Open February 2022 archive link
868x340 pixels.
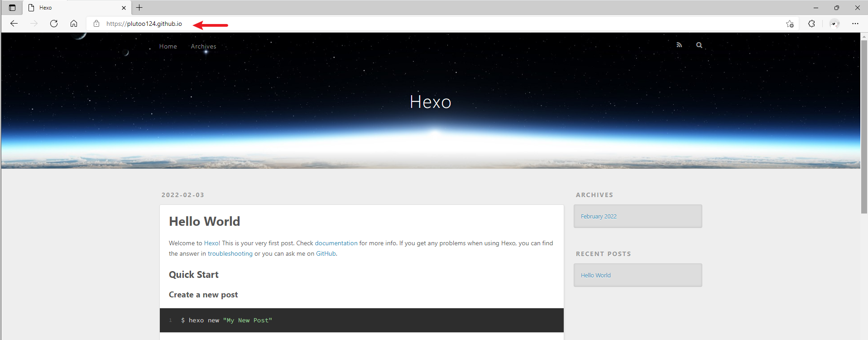599,216
